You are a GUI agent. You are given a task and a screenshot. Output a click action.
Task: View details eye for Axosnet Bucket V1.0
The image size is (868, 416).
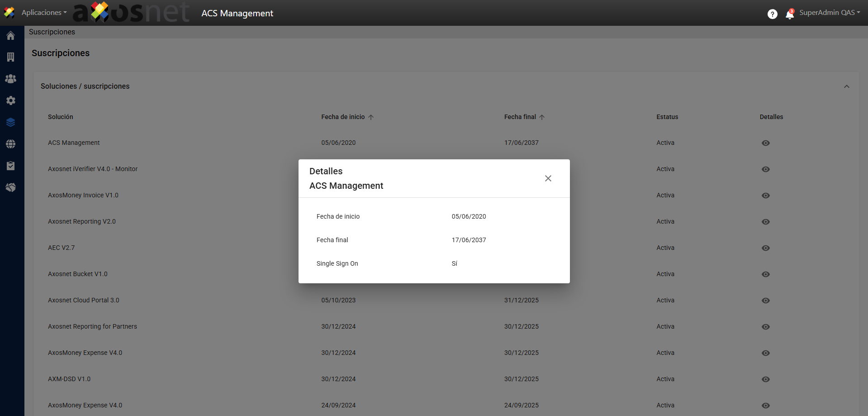click(x=766, y=274)
